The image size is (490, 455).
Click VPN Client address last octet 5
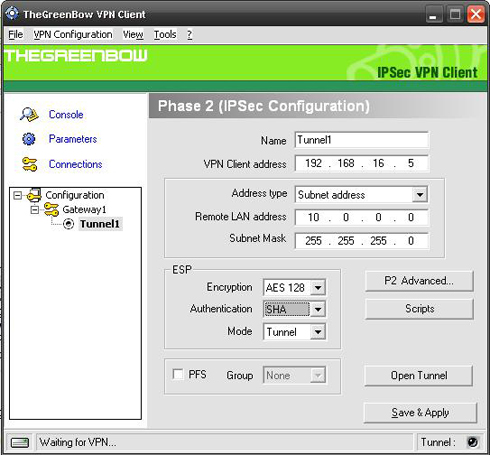pyautogui.click(x=411, y=163)
